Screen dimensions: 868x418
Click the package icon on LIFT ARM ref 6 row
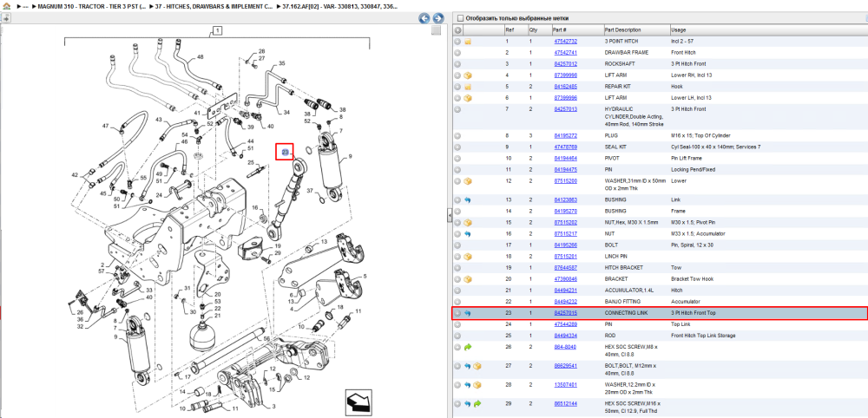click(468, 98)
